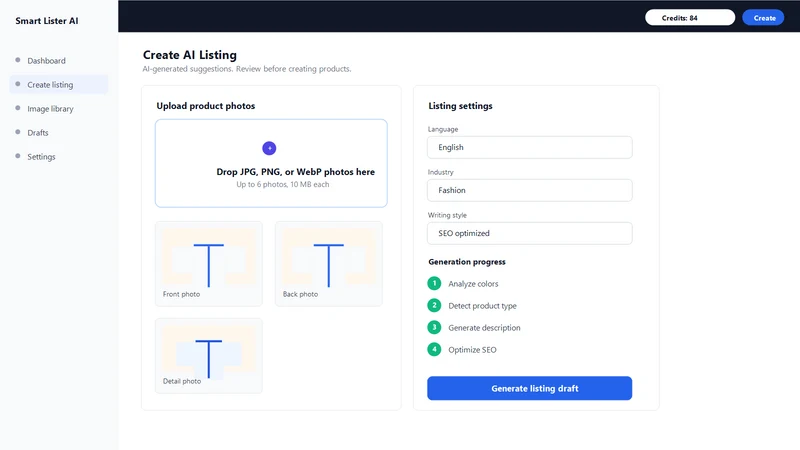Viewport: 800px width, 450px height.
Task: Select the Front photo thumbnail
Action: point(209,264)
